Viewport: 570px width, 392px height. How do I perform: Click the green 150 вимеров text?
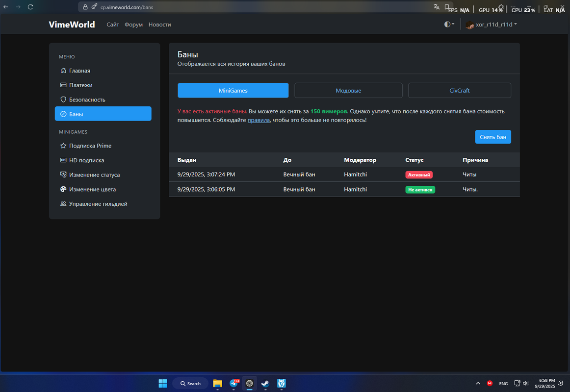tap(329, 111)
